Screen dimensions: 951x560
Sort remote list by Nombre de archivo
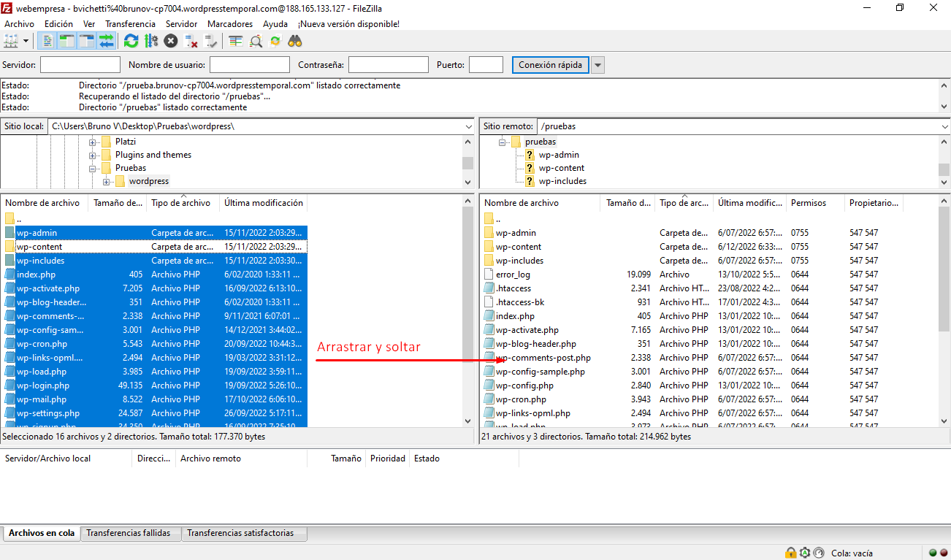[540, 203]
